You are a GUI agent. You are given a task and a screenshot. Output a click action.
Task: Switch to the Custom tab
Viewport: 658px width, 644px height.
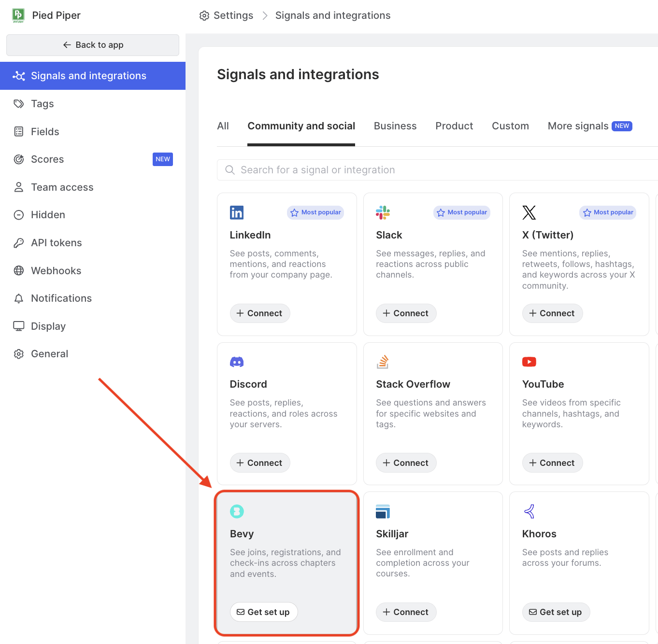[510, 126]
